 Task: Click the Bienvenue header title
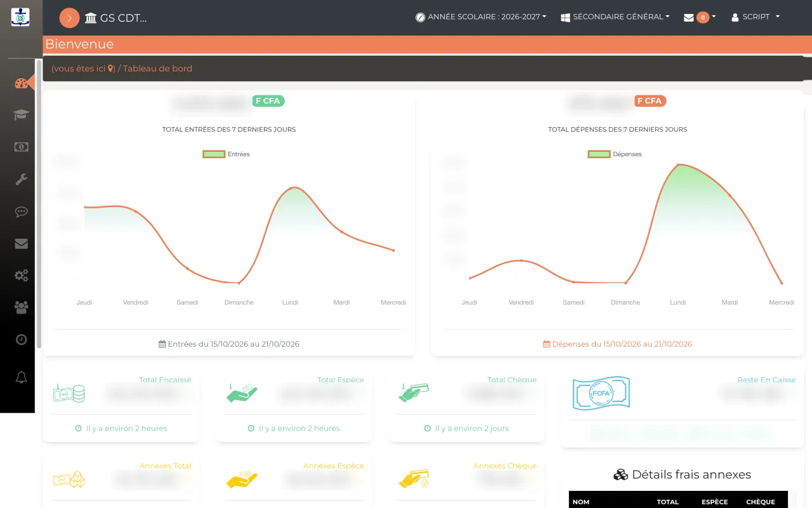79,44
